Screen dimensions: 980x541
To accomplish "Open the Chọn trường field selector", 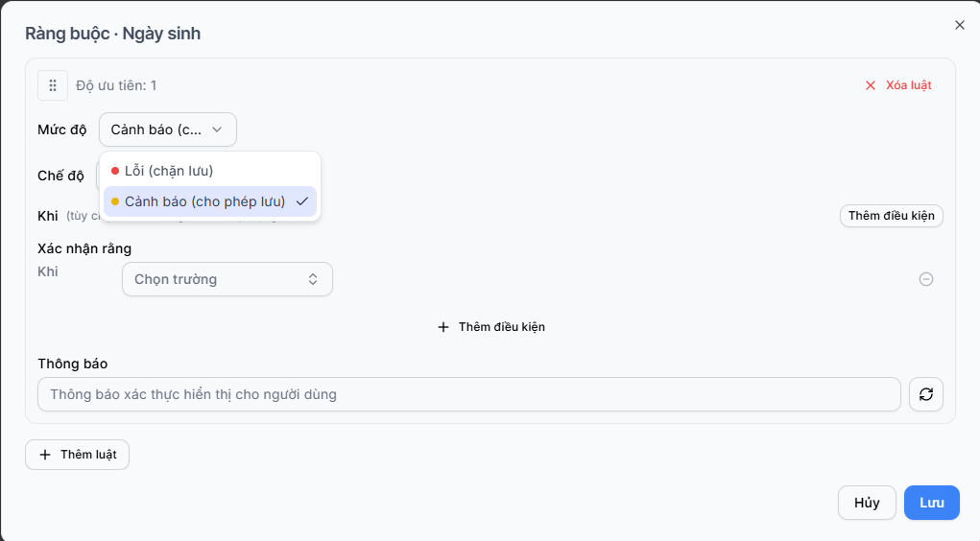I will point(227,279).
